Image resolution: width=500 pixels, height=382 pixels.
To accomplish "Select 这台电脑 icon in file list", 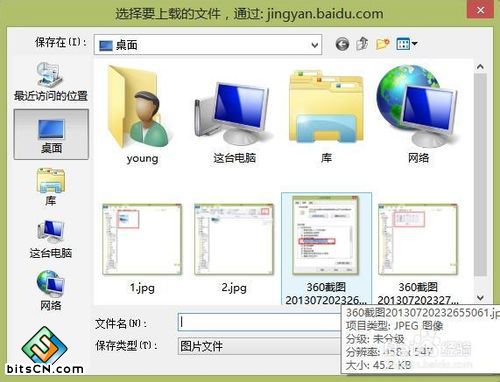I will point(234,122).
